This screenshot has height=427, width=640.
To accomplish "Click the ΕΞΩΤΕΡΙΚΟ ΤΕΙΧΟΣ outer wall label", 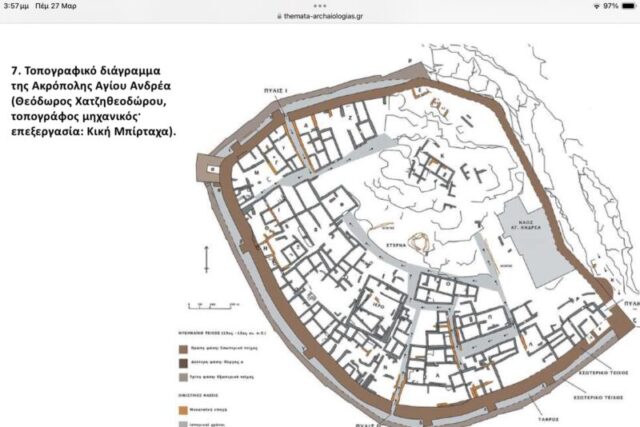I will [598, 397].
